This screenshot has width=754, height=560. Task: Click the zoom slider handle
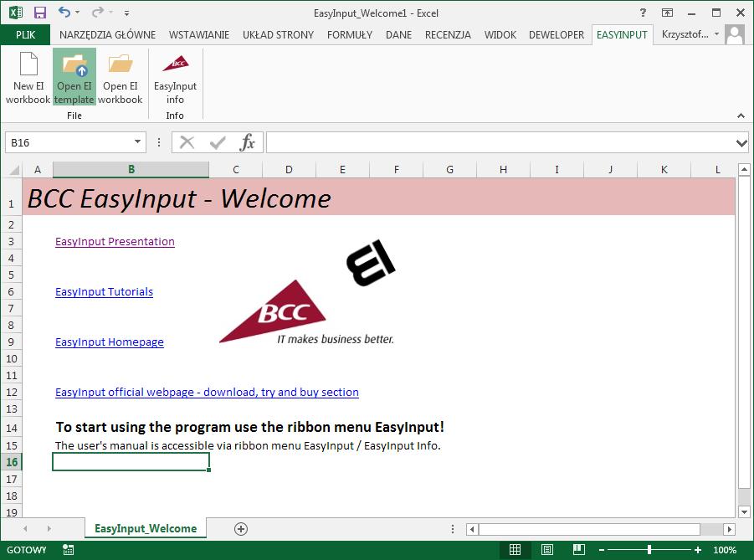[649, 549]
